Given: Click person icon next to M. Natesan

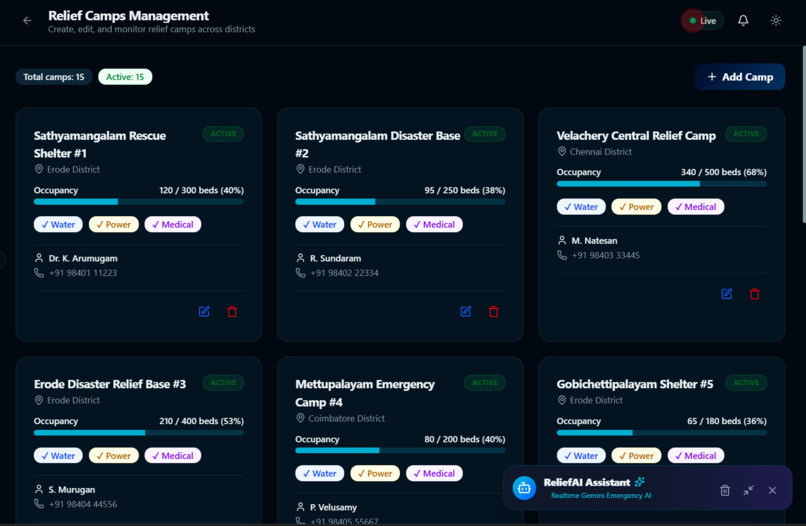Looking at the screenshot, I should point(562,240).
